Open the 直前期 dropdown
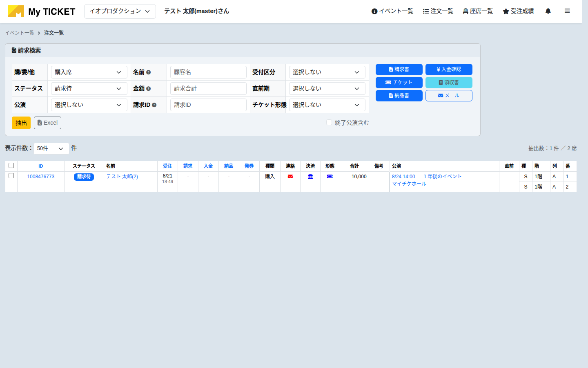The height and width of the screenshot is (368, 588). pos(327,88)
